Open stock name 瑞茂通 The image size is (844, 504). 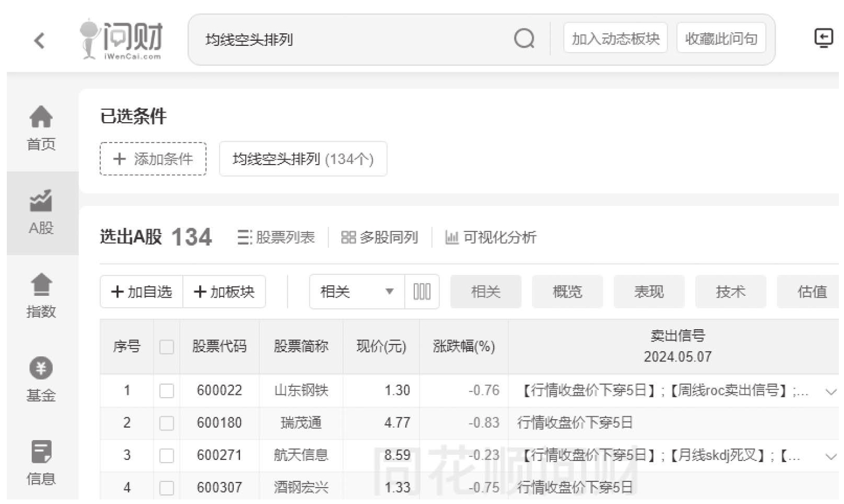click(301, 423)
